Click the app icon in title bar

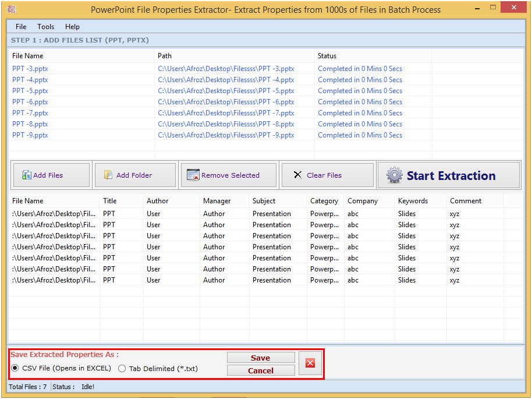click(11, 9)
